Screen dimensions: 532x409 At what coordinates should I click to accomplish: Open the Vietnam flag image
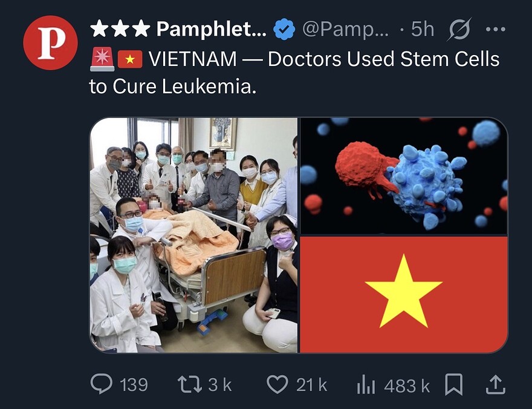tap(404, 295)
